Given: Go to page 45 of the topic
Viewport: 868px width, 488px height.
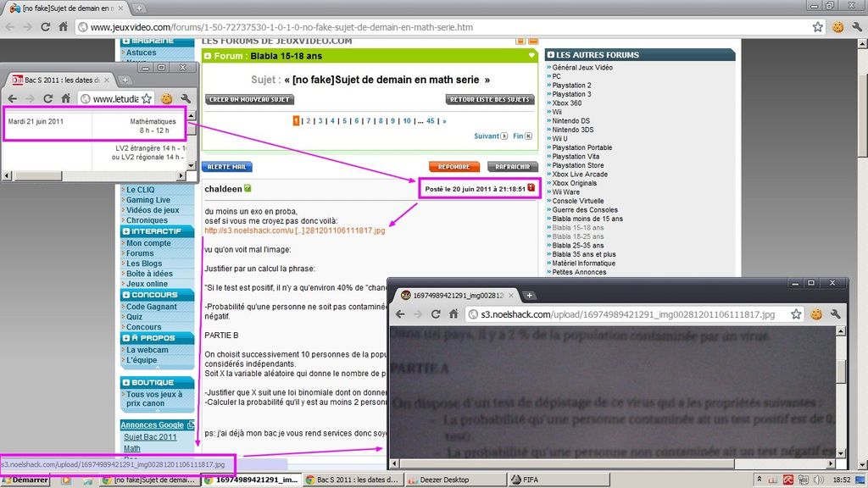Looking at the screenshot, I should point(430,120).
